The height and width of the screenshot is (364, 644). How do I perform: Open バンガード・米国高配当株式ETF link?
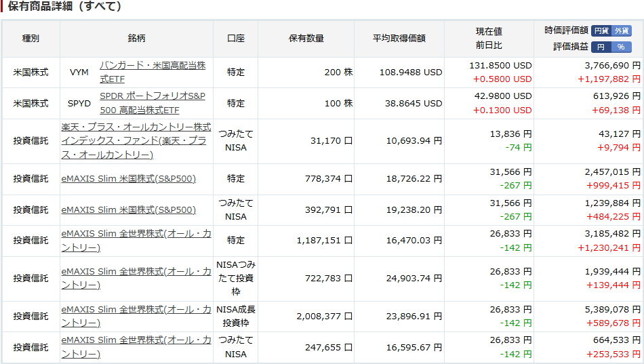(x=153, y=73)
